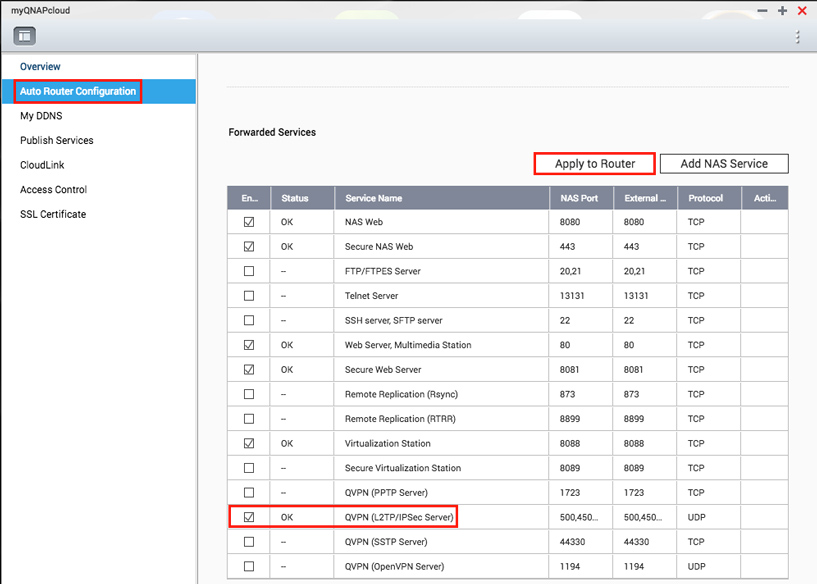The image size is (817, 584).
Task: Open the Overview section
Action: click(40, 67)
